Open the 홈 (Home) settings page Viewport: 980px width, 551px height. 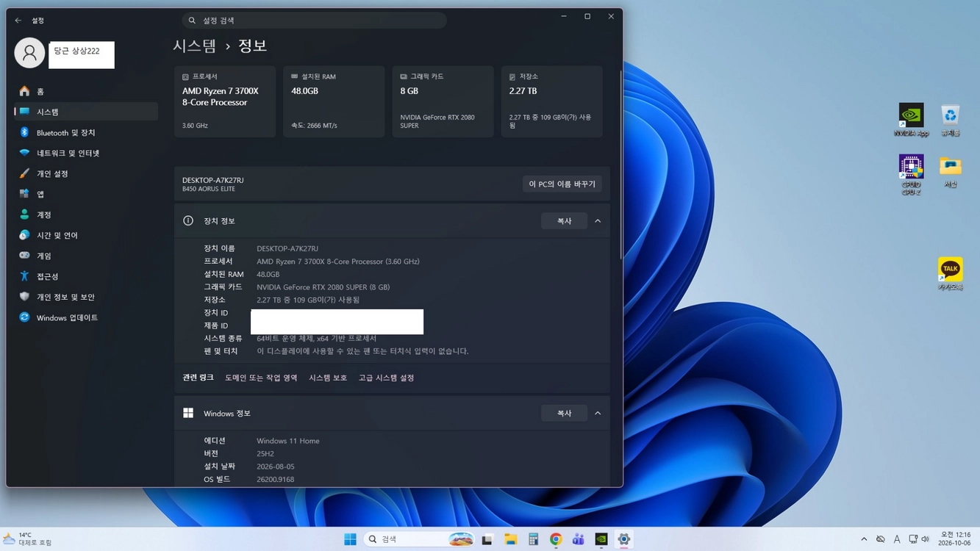click(x=85, y=91)
